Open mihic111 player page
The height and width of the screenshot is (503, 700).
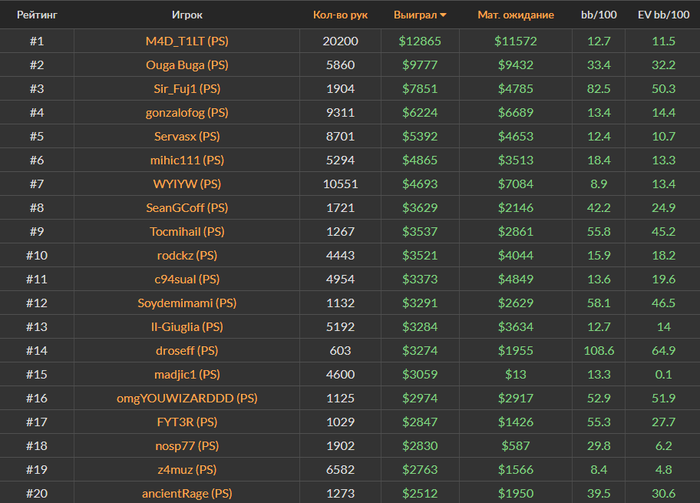click(x=187, y=160)
